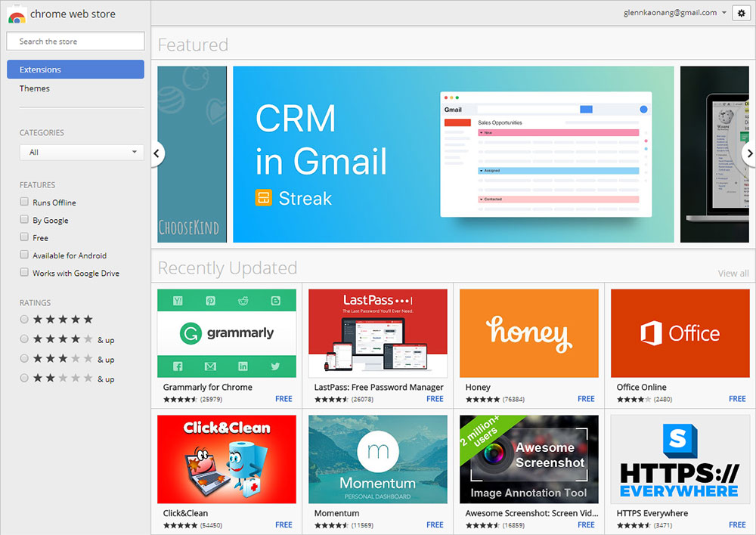
Task: Enable the Runs Offline checkbox
Action: (x=24, y=202)
